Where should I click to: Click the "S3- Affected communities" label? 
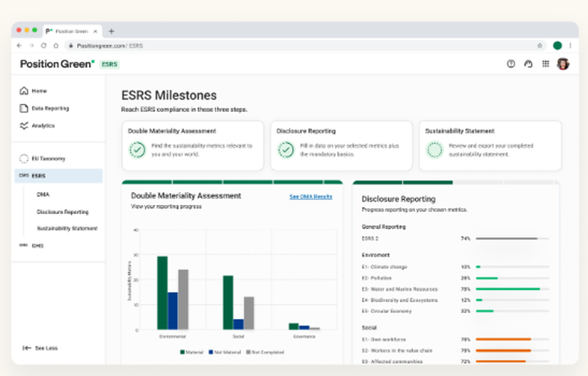click(392, 361)
